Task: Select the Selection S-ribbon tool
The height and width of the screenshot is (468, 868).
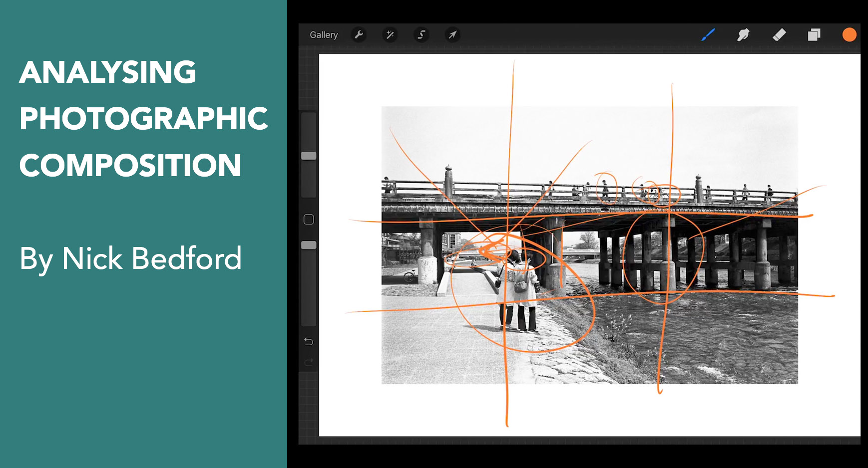Action: (x=422, y=34)
